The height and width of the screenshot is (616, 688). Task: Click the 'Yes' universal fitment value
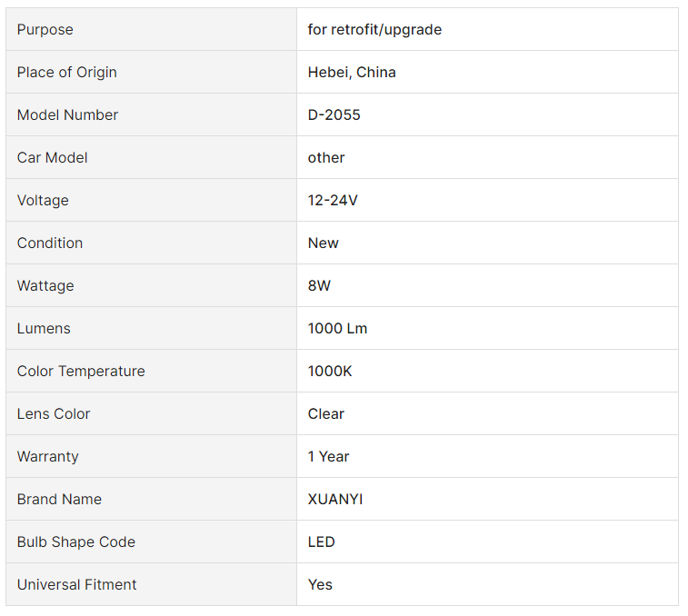320,584
